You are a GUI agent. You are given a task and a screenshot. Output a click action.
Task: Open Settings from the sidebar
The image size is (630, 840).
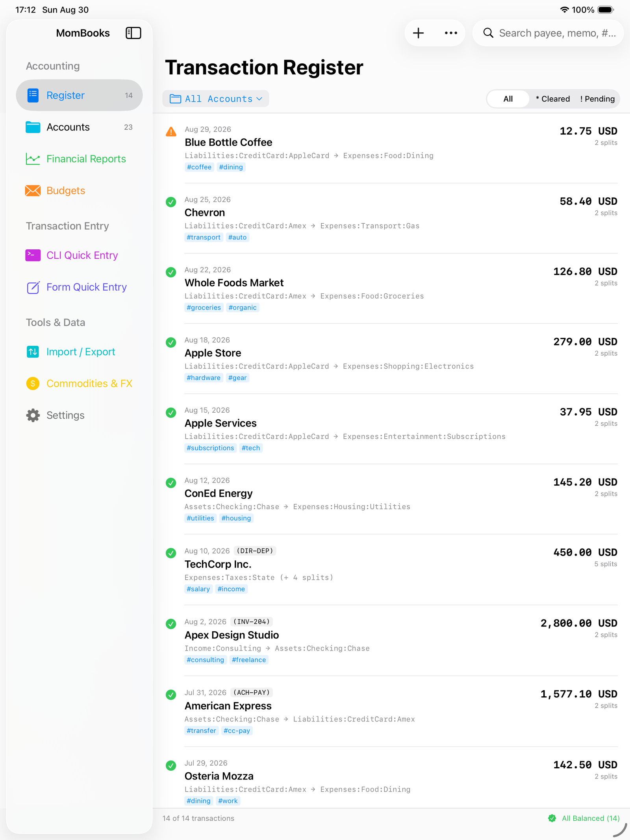tap(79, 415)
